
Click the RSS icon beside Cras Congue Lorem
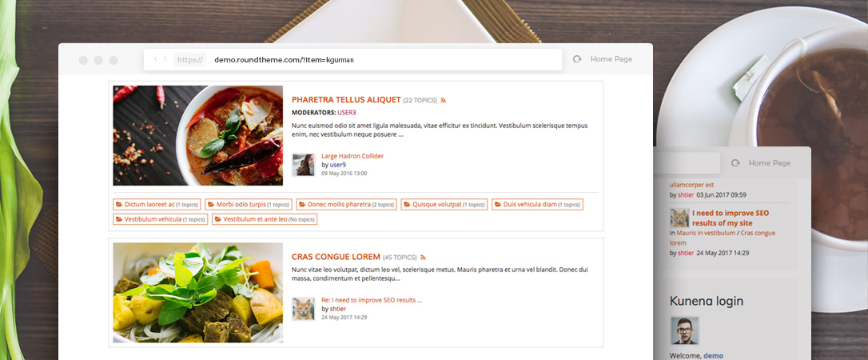(423, 258)
